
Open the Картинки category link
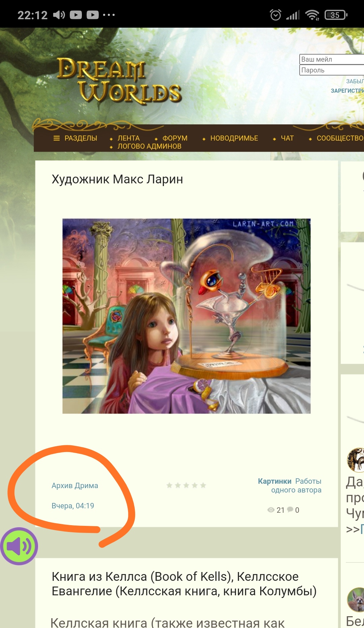pos(275,481)
